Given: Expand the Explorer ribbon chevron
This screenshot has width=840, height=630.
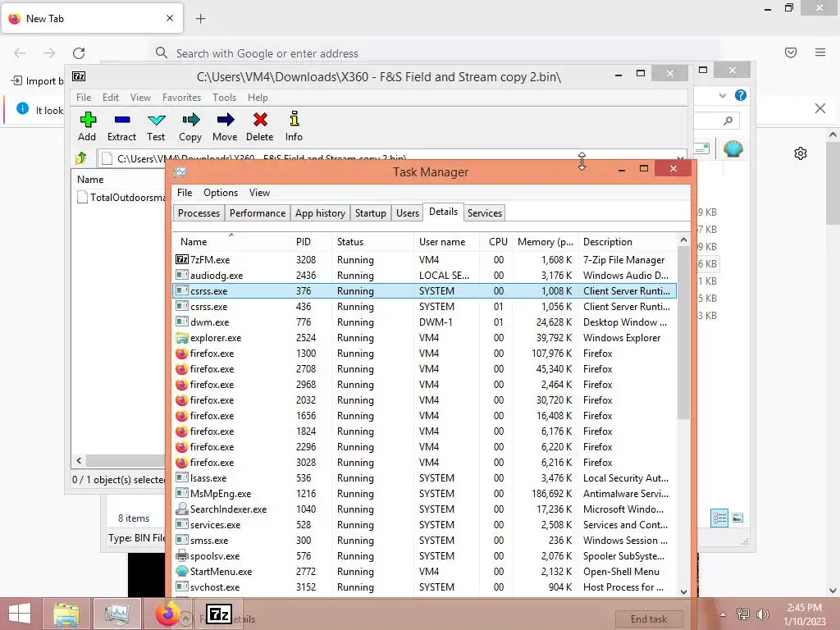Looking at the screenshot, I should point(722,95).
